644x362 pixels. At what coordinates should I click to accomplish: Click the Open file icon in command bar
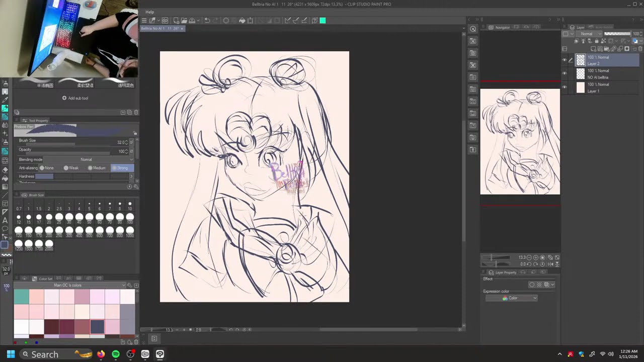point(184,20)
